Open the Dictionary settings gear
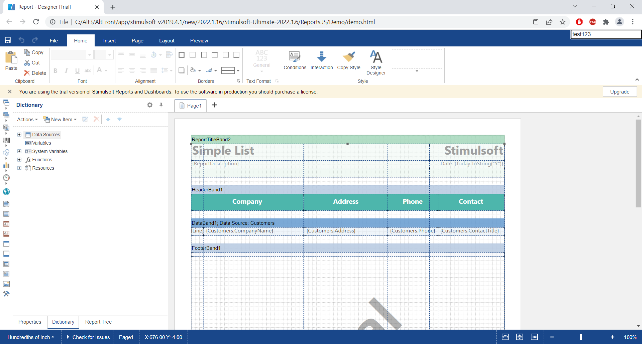The height and width of the screenshot is (344, 644). point(150,105)
